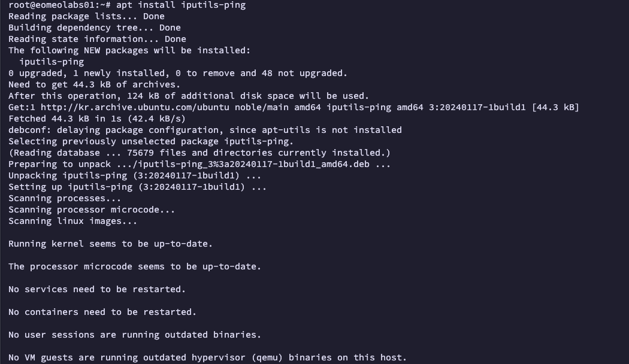Click the '0 upgraded, 1 newly installed' summary line

click(x=178, y=74)
